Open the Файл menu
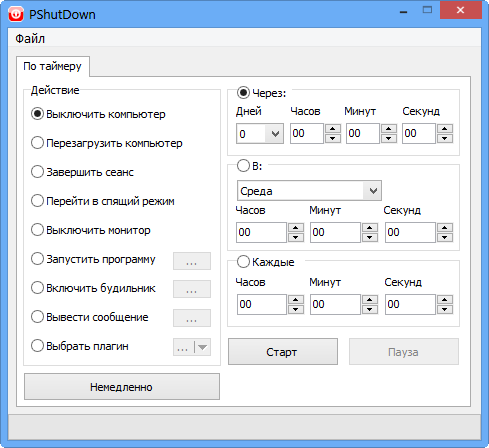The height and width of the screenshot is (448, 489). pos(30,39)
